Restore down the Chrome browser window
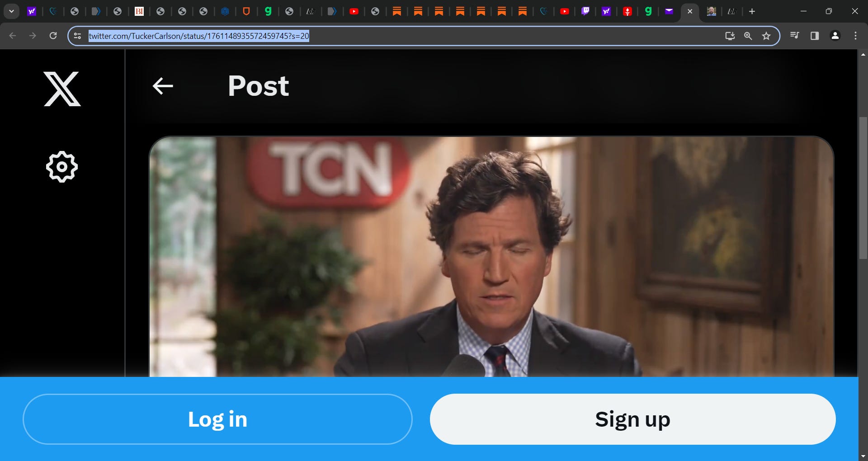 pos(829,11)
